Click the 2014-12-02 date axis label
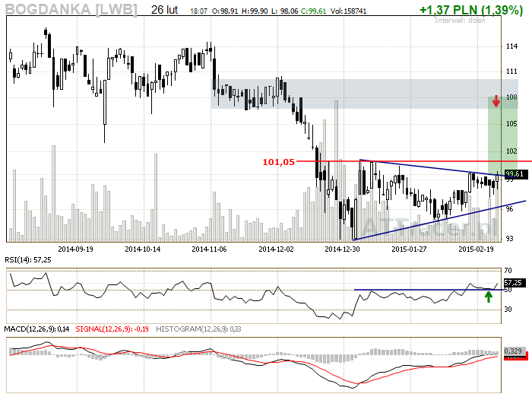The width and height of the screenshot is (532, 397). click(x=276, y=249)
